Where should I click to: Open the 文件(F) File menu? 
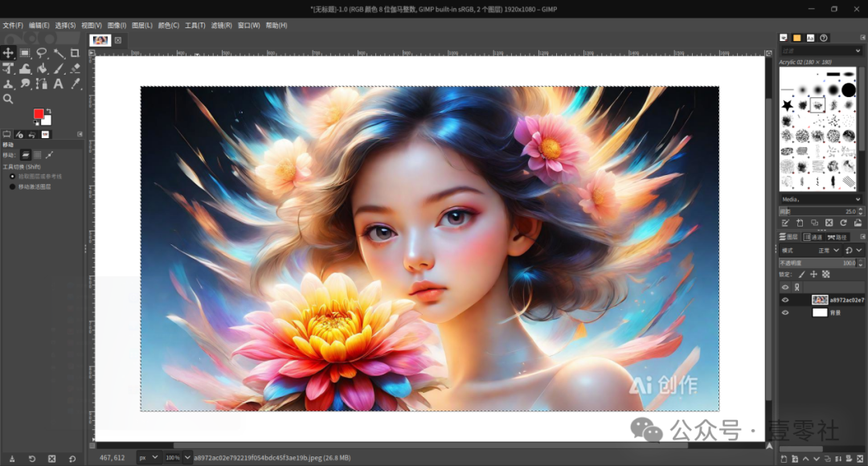coord(13,26)
